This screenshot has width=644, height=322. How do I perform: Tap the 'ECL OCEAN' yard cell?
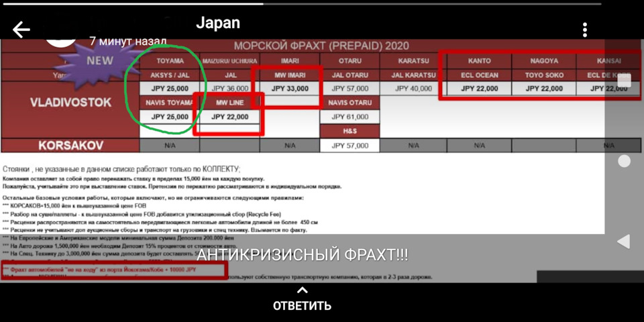479,76
